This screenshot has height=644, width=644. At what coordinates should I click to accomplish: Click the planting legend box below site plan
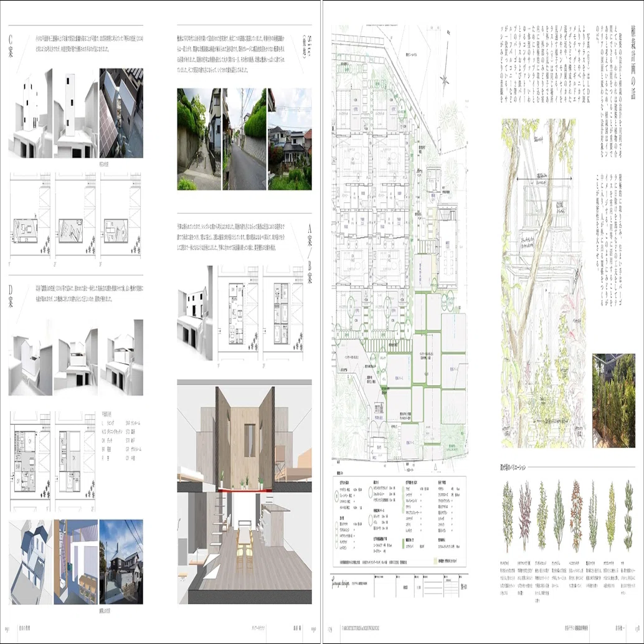point(399,521)
